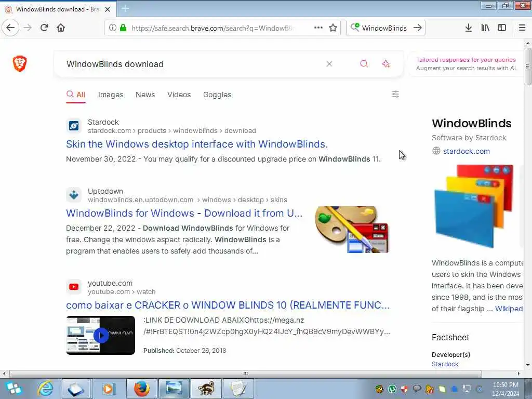Open site information icon in address bar
This screenshot has height=399, width=532.
[x=112, y=28]
